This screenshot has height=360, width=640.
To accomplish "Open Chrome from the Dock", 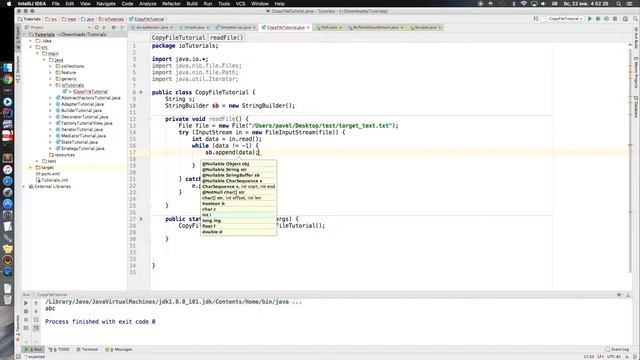I will click(7, 79).
